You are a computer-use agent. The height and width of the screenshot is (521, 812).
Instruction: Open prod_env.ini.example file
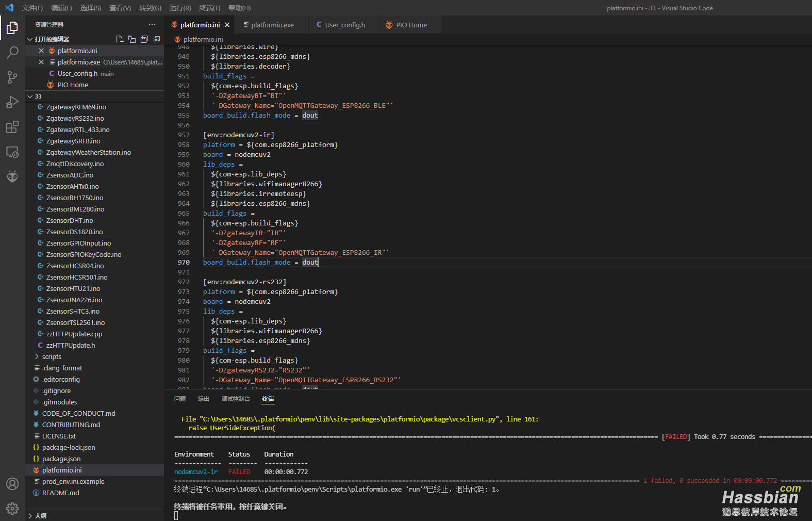73,481
